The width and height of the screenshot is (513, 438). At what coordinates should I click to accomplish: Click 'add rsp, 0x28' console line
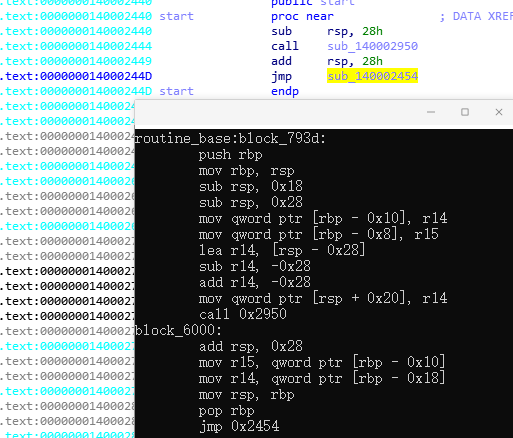(x=251, y=346)
